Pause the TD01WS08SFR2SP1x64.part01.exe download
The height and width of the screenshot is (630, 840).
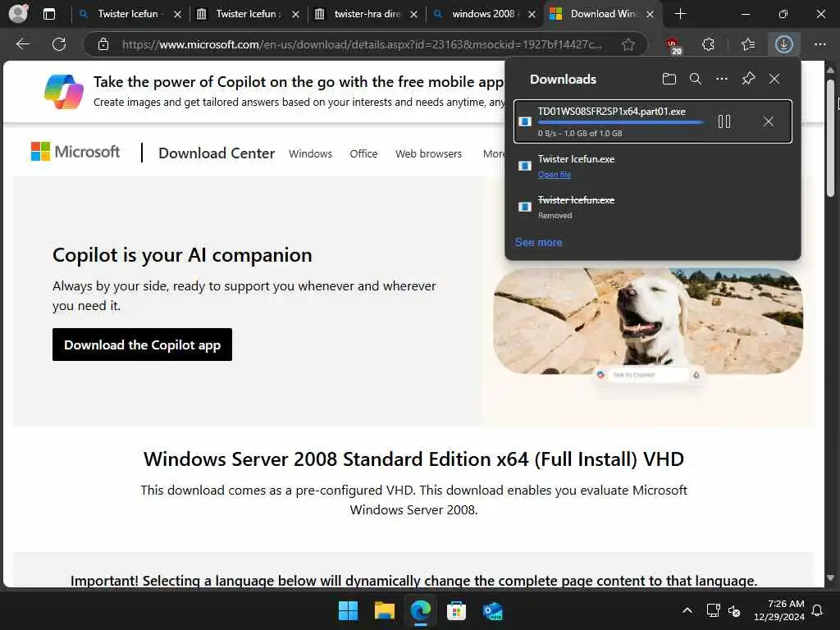[x=724, y=121]
